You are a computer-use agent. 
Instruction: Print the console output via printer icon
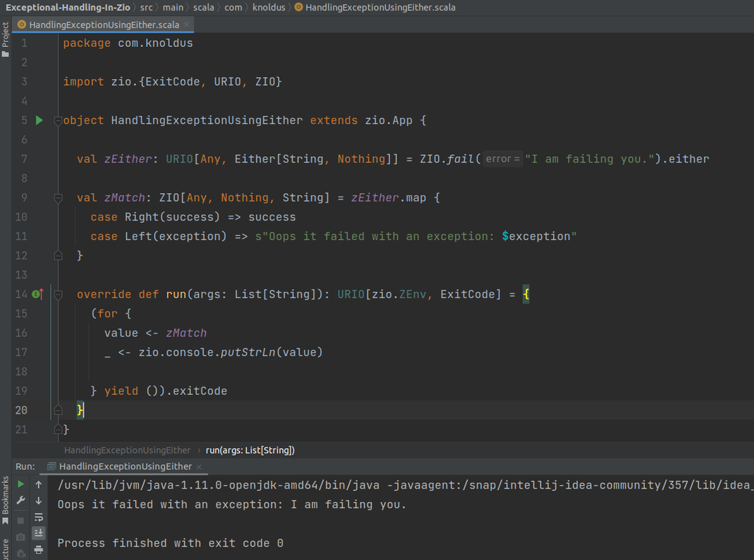39,549
